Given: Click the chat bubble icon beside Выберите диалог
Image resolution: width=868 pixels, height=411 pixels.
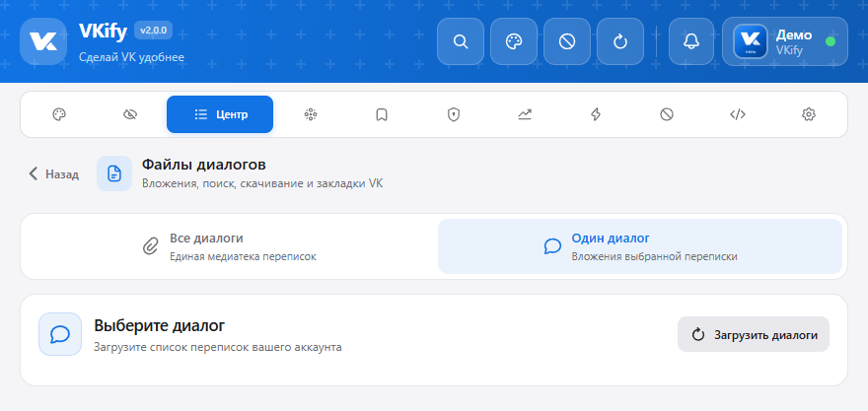Looking at the screenshot, I should coord(60,334).
